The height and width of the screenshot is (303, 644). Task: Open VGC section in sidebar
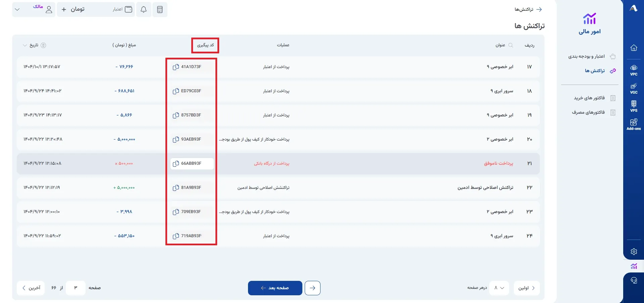[x=634, y=89]
